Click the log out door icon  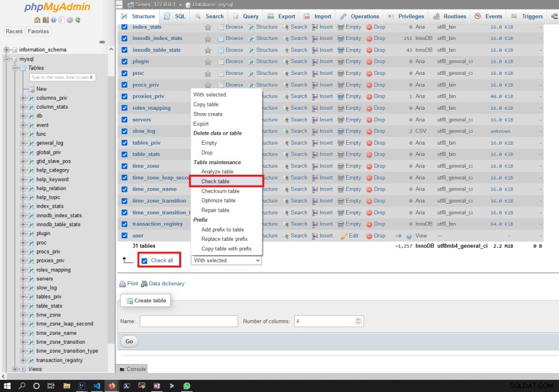pyautogui.click(x=45, y=20)
